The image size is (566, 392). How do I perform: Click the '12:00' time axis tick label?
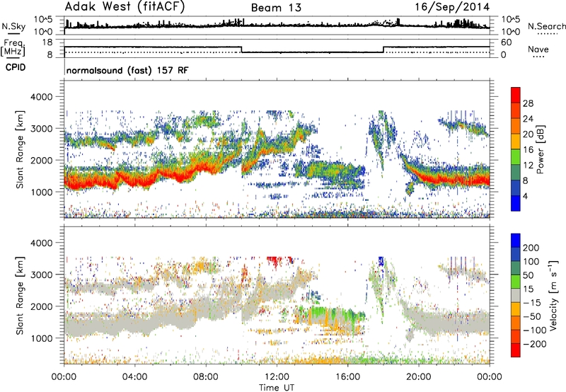tap(277, 377)
